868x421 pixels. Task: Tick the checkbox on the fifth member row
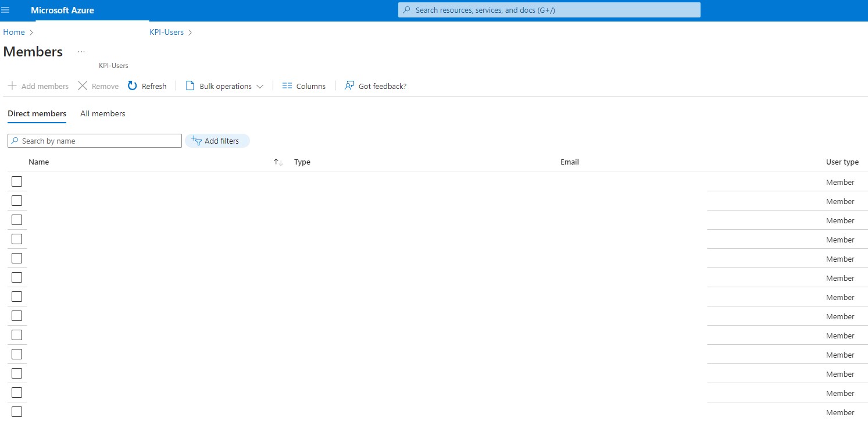(17, 258)
